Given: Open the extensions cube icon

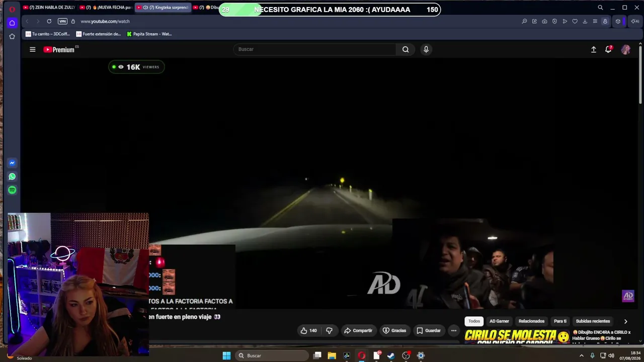Looking at the screenshot, I should pos(618,21).
